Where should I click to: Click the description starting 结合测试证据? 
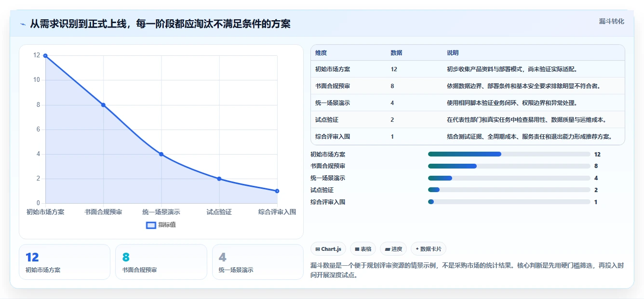(x=530, y=137)
